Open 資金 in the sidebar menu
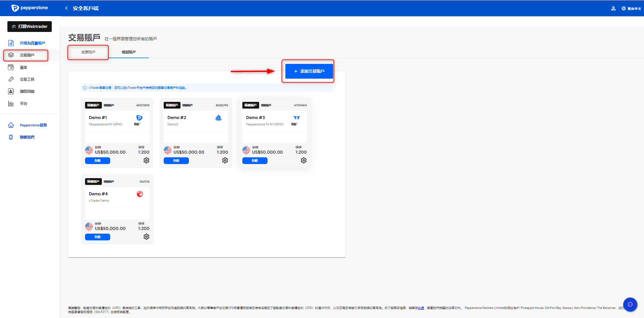Screen dimensions: 644x318 [24, 68]
